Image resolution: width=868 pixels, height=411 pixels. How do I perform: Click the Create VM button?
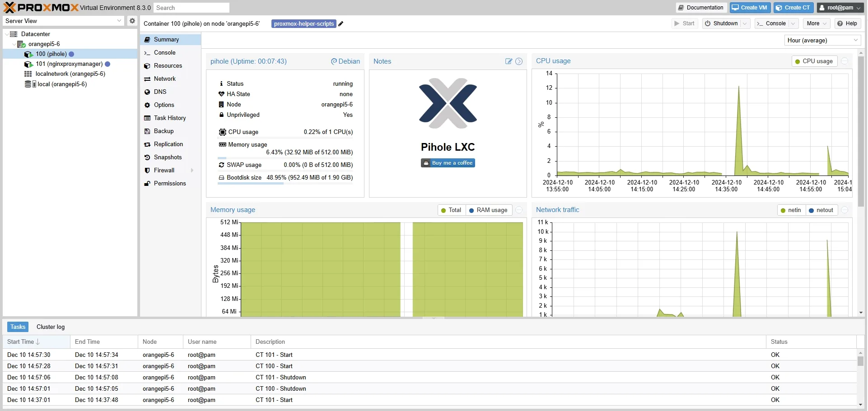750,8
